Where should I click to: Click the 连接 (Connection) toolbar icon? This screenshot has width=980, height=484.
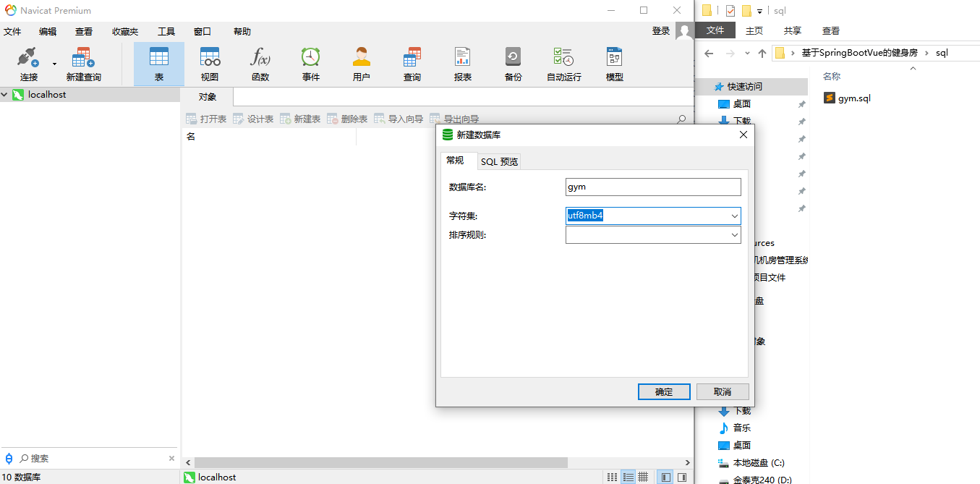[28, 64]
